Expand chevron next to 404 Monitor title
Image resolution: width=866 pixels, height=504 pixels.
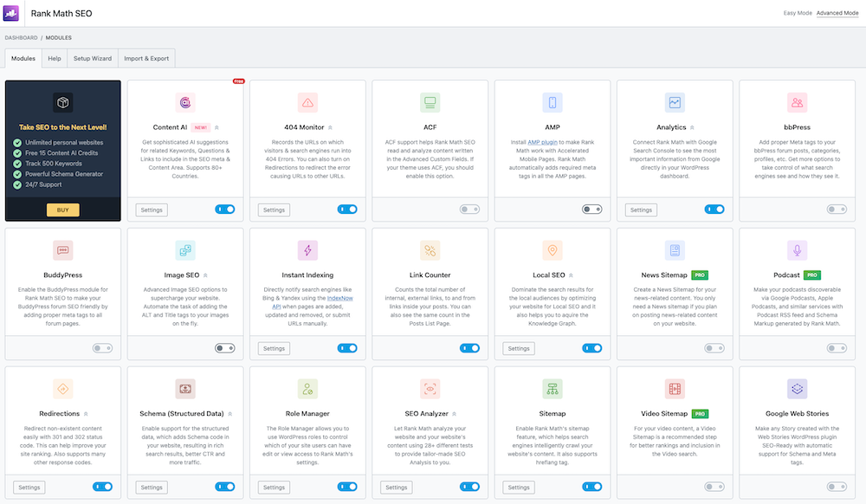[x=330, y=127]
